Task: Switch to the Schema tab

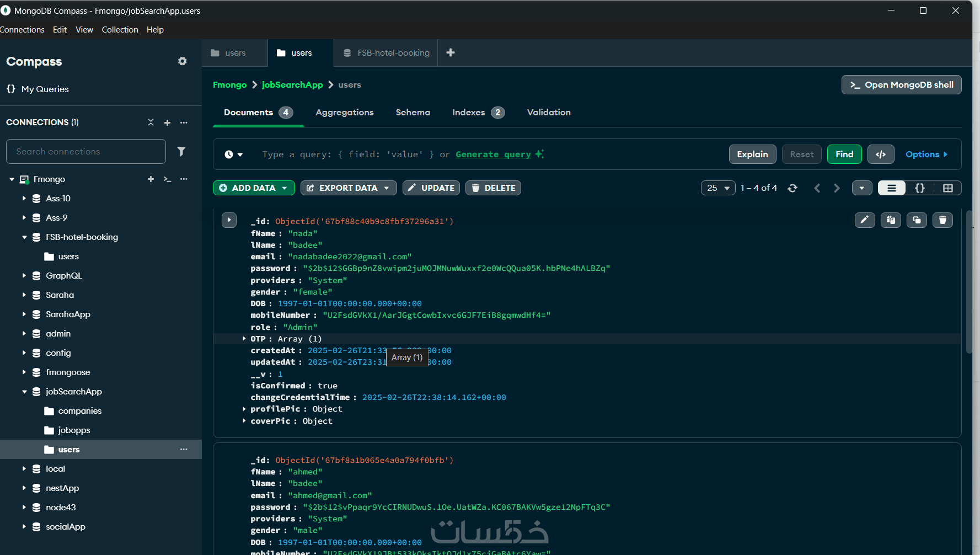Action: [x=413, y=113]
